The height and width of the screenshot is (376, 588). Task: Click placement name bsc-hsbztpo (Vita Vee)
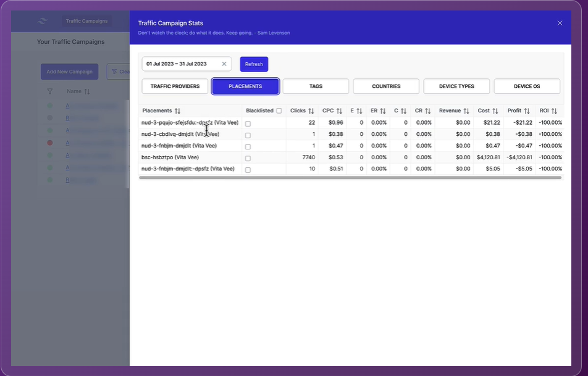click(x=170, y=157)
